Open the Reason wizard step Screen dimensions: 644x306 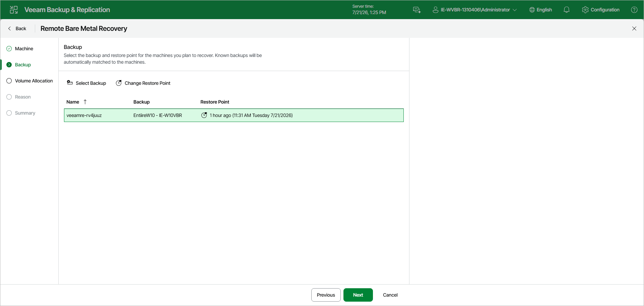pos(23,97)
